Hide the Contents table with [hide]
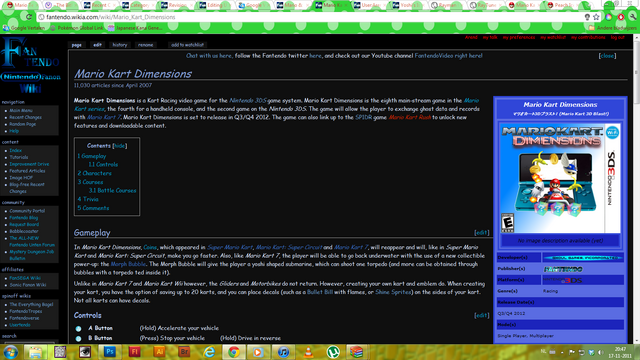 pyautogui.click(x=120, y=146)
